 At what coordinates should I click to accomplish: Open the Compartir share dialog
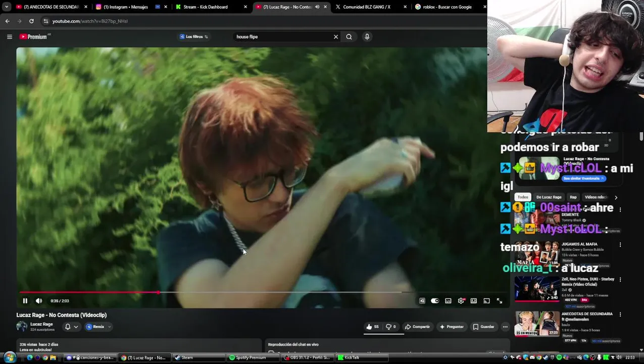pyautogui.click(x=417, y=327)
